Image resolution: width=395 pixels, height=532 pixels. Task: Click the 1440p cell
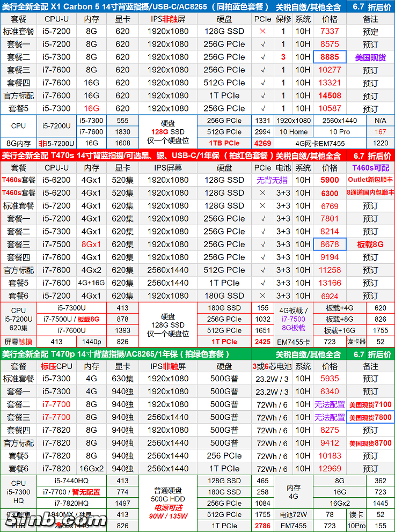(x=92, y=342)
